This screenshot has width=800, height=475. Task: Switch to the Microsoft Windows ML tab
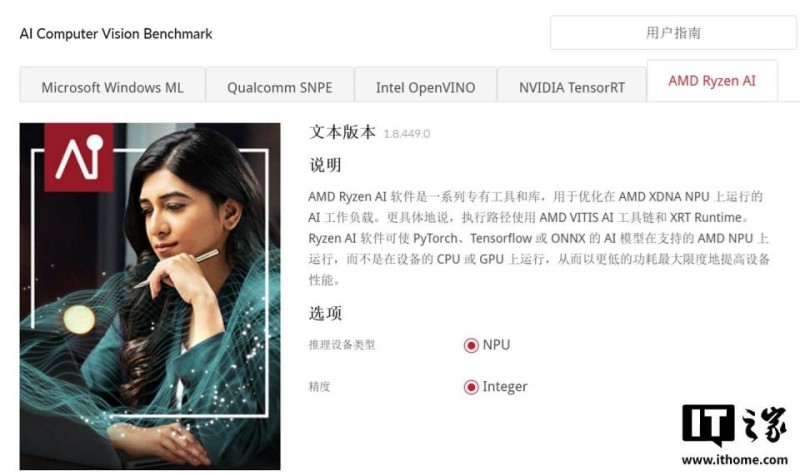(112, 85)
